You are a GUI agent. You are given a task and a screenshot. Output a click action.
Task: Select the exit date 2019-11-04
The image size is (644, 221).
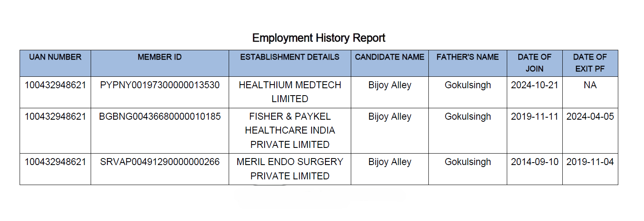(x=590, y=162)
